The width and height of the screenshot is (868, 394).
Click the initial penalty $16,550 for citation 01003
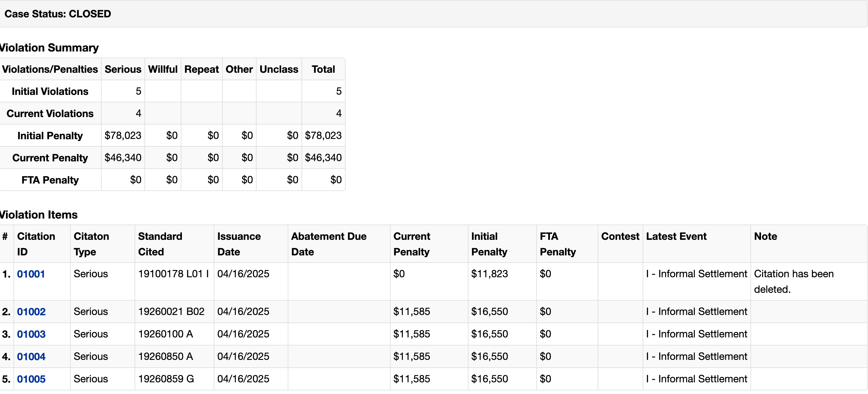pyautogui.click(x=489, y=334)
